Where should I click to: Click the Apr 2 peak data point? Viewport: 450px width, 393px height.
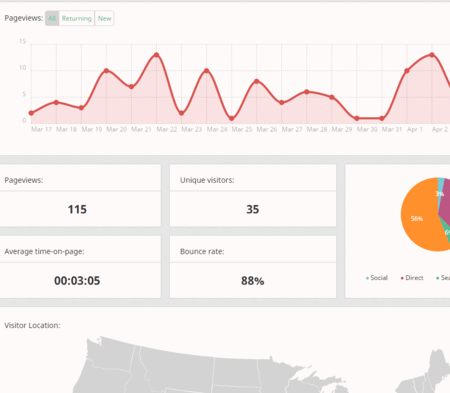point(432,55)
